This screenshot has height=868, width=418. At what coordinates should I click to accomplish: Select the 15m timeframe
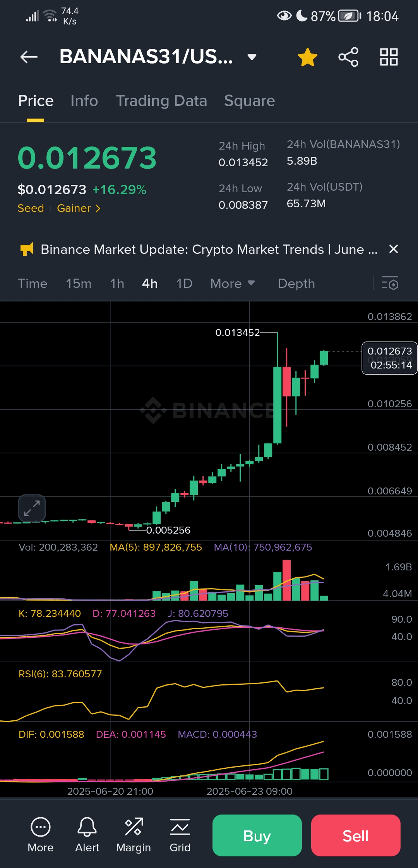click(x=79, y=284)
